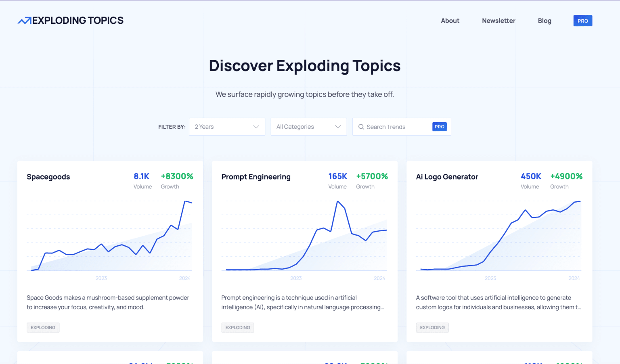Screen dimensions: 620x364
Task: Click the +5700% growth figure for Prompt Engineering
Action: (372, 176)
